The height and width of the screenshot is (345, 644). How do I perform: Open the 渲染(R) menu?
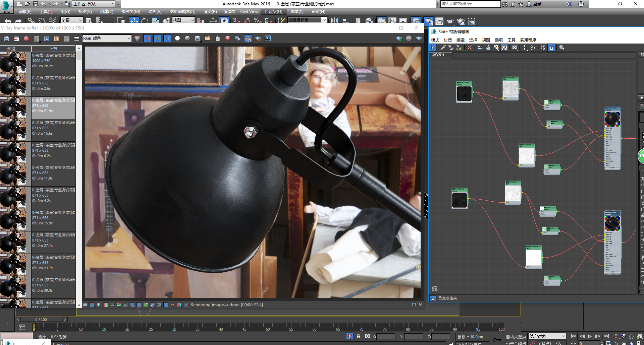pyautogui.click(x=210, y=12)
